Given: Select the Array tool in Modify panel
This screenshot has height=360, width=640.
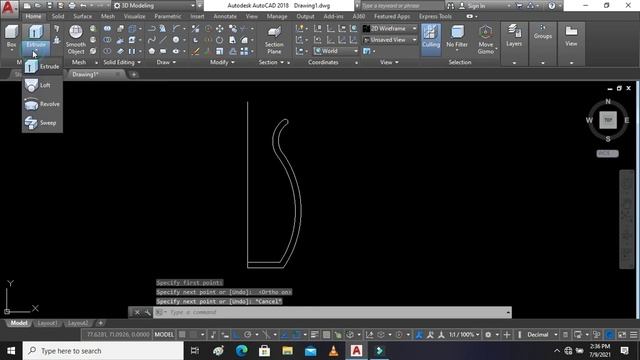Looking at the screenshot, I should 244,51.
